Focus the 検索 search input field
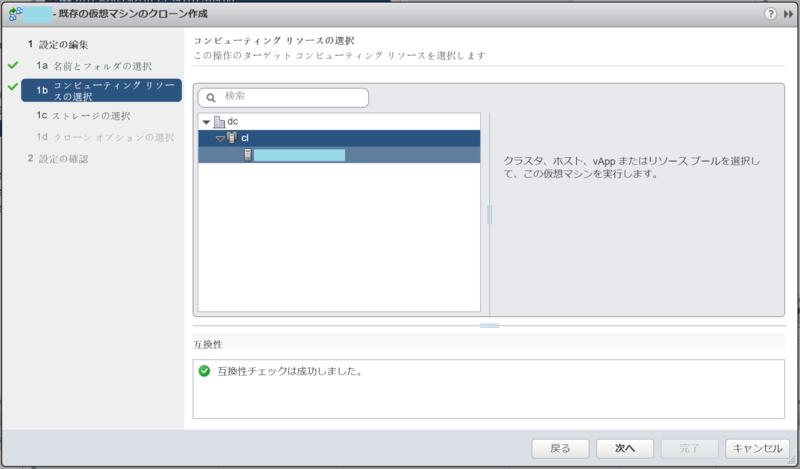Image resolution: width=800 pixels, height=469 pixels. [x=283, y=97]
